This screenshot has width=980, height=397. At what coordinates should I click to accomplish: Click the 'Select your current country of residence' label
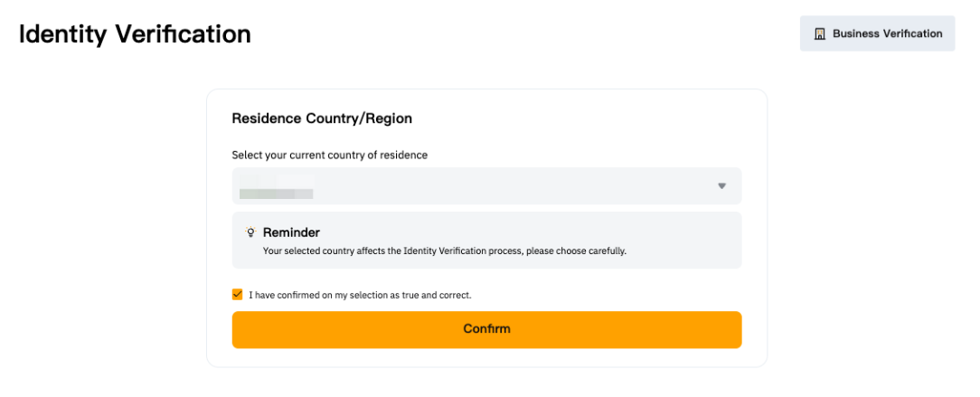click(329, 155)
